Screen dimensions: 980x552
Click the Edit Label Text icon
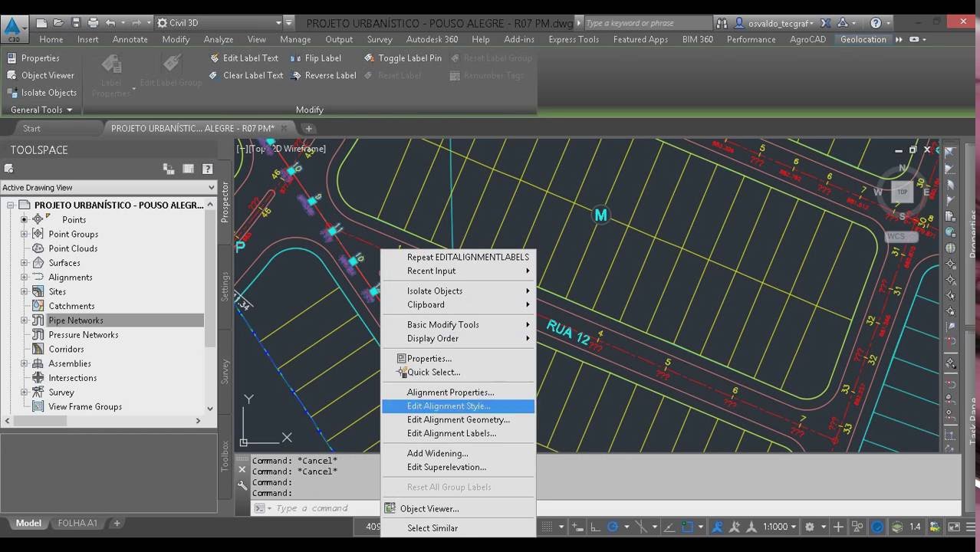click(215, 58)
